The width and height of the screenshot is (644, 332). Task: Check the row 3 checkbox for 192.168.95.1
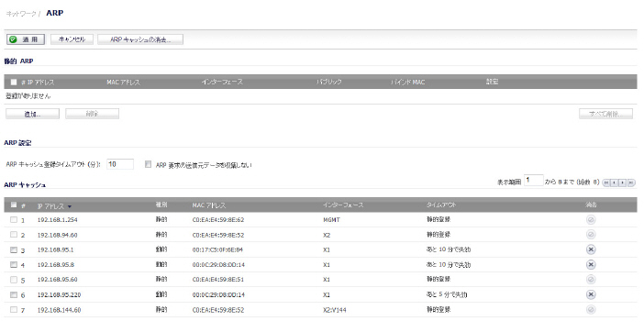pos(14,249)
